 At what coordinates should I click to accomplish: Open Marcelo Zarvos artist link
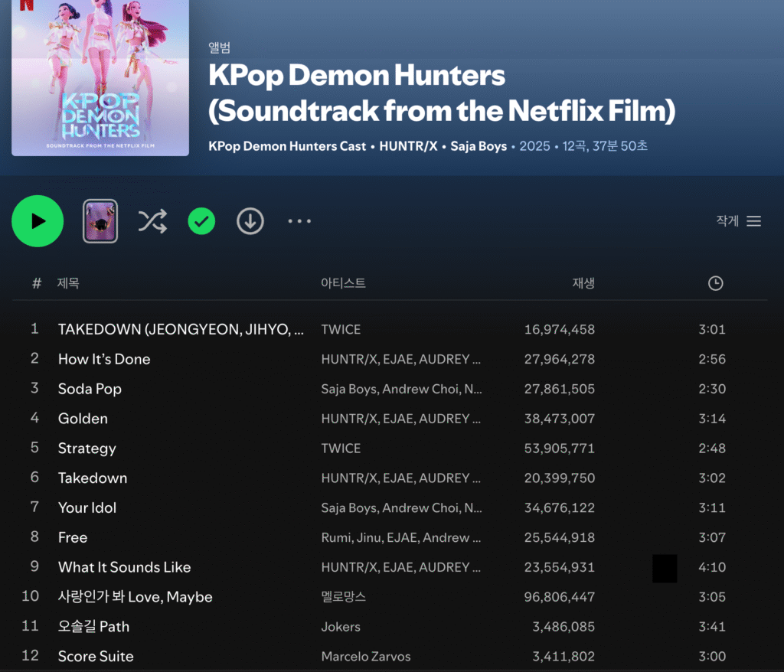(x=365, y=656)
